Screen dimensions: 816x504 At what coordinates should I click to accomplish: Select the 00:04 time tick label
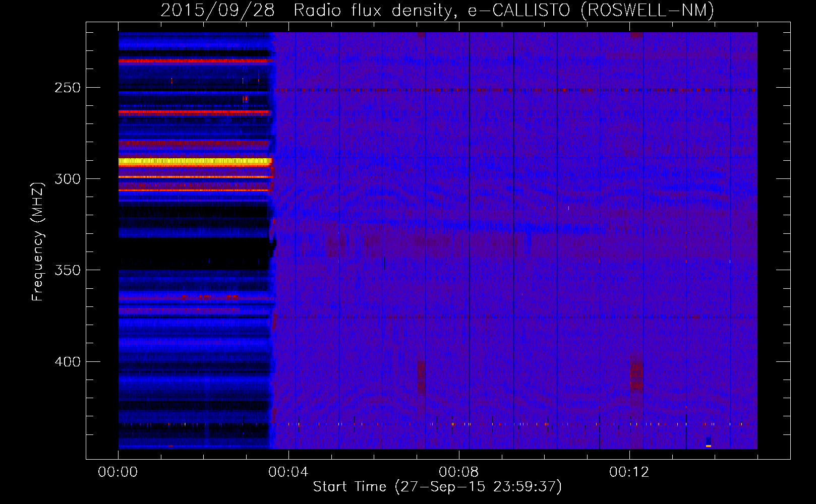pyautogui.click(x=288, y=472)
